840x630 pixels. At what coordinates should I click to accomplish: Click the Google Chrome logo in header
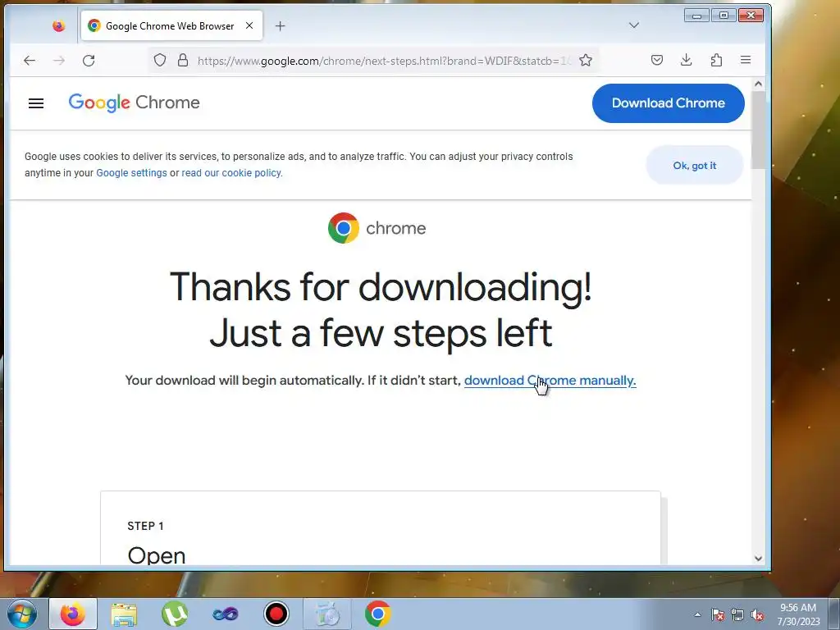(134, 103)
